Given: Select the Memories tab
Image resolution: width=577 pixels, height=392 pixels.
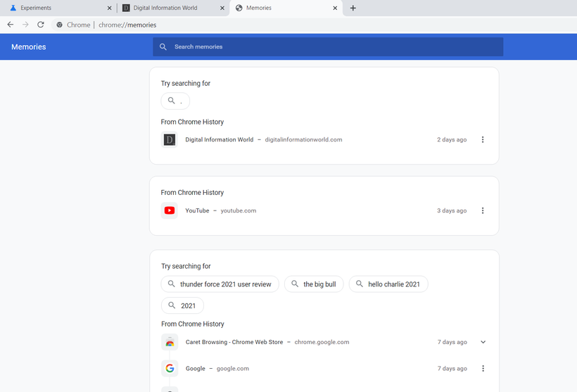Looking at the screenshot, I should pyautogui.click(x=286, y=8).
